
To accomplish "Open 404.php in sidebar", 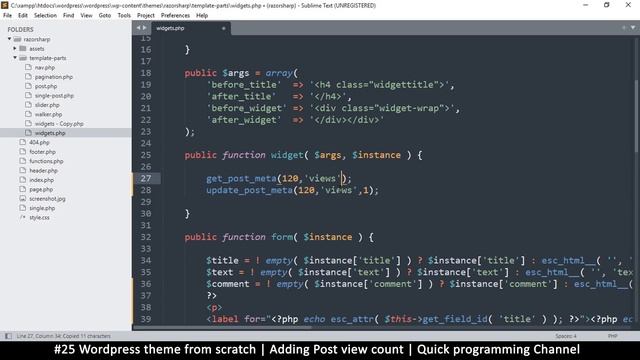I will coord(40,142).
